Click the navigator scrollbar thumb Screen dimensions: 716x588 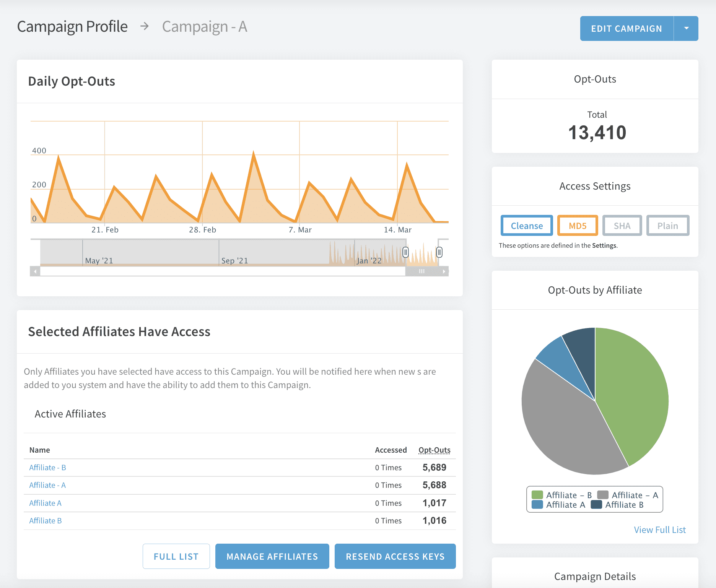point(422,271)
